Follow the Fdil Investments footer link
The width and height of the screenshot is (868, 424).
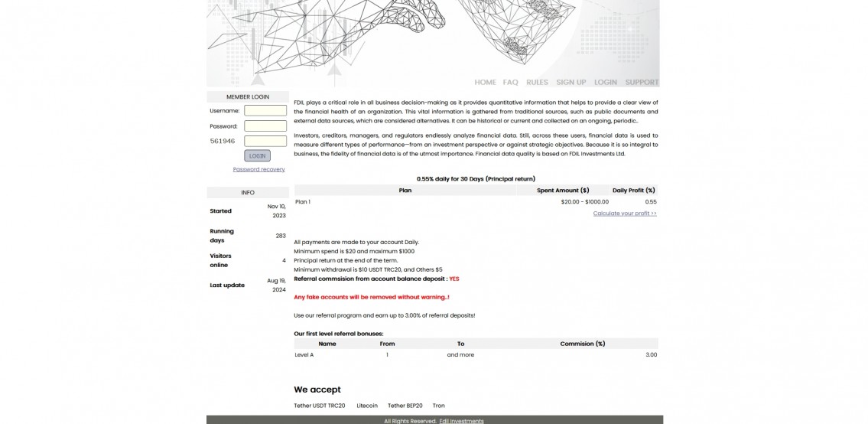tap(461, 421)
